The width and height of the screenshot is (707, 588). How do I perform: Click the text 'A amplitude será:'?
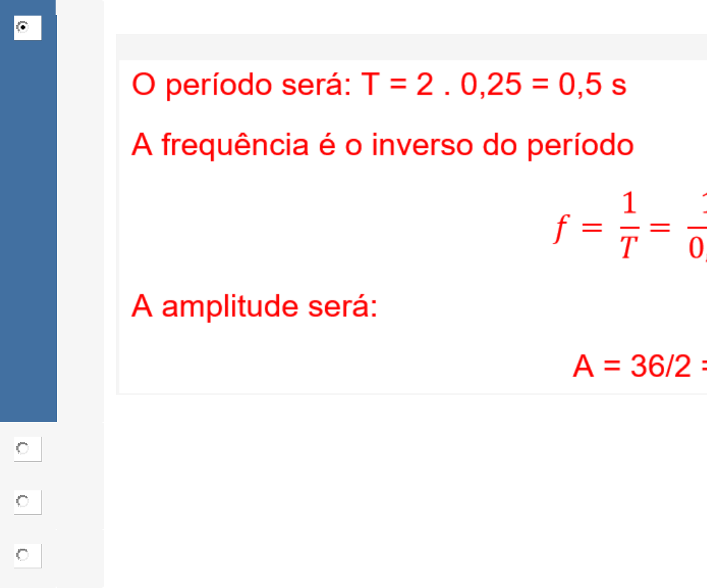pyautogui.click(x=254, y=307)
